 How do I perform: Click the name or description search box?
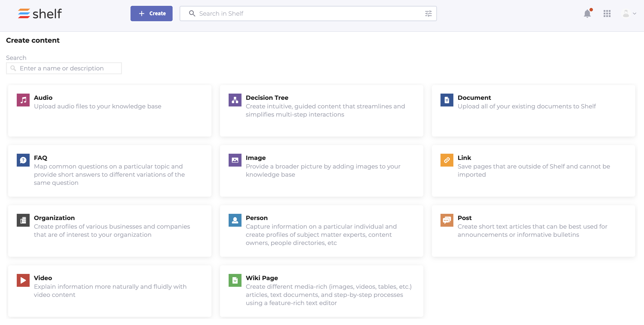click(x=64, y=68)
